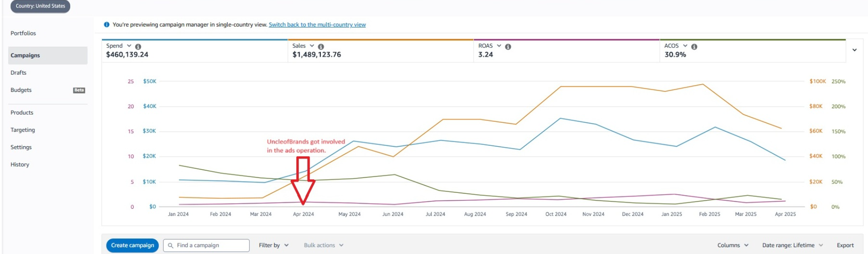Open the Spend metric dropdown

click(x=129, y=46)
